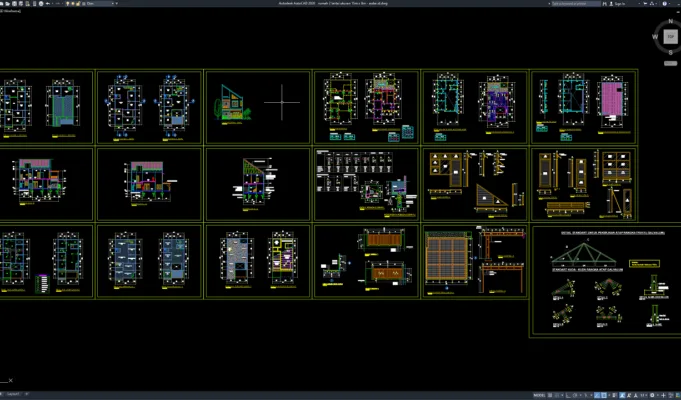Viewport: 681px width, 400px height.
Task: Click the padlock layer lock icon
Action: (x=78, y=3)
